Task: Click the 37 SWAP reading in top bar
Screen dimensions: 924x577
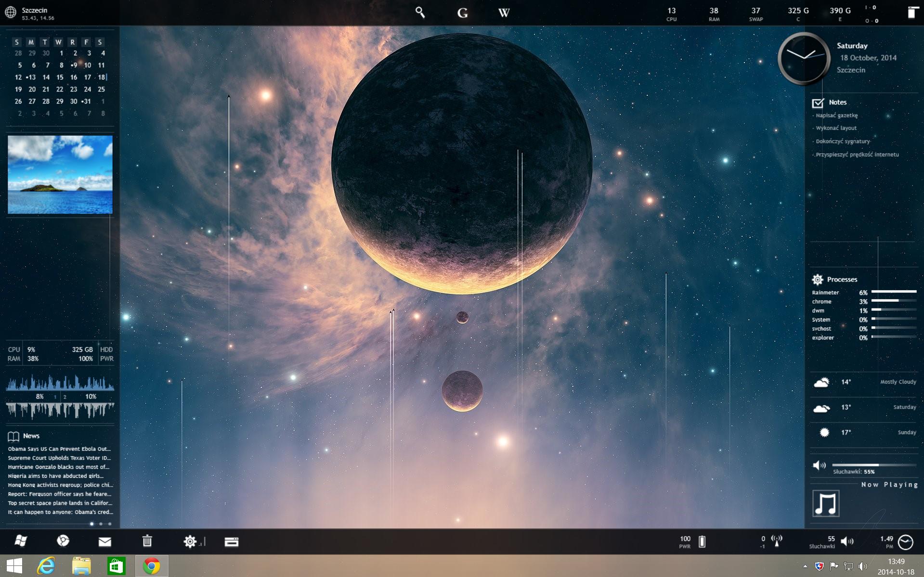Action: pyautogui.click(x=755, y=13)
